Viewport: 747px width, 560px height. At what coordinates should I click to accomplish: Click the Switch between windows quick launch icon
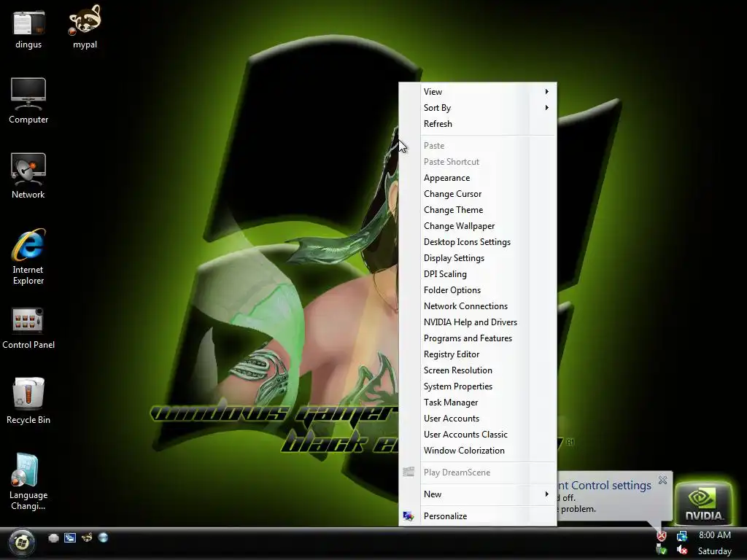[x=70, y=538]
